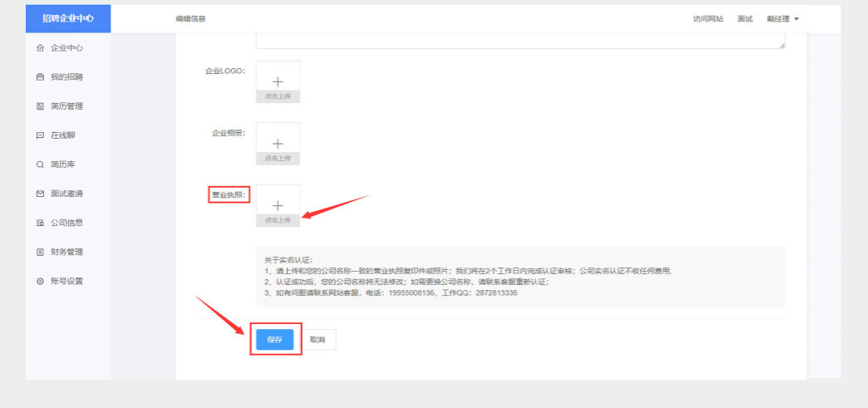Screen dimensions: 868x408
Task: Open 我的招聘 via its briefcase icon
Action: point(40,77)
